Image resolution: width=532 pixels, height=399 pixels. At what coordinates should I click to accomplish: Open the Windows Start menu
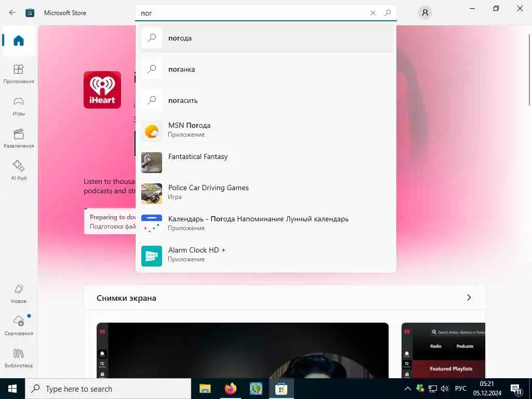[12, 389]
